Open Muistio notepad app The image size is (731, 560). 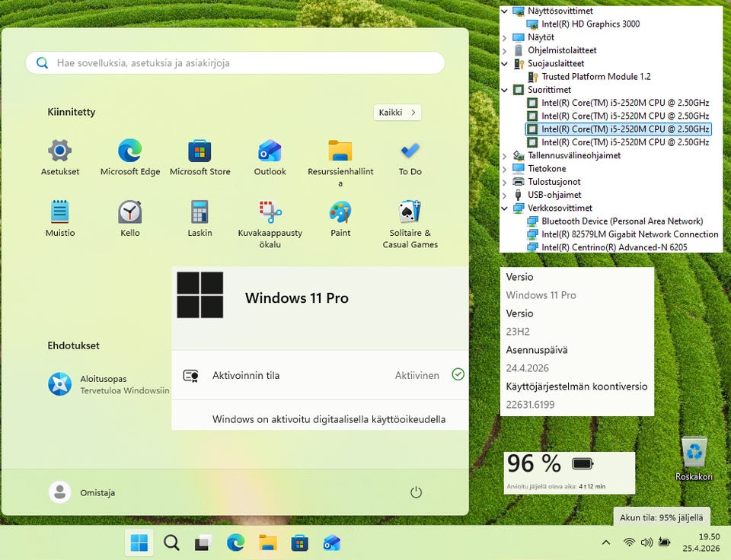(60, 218)
